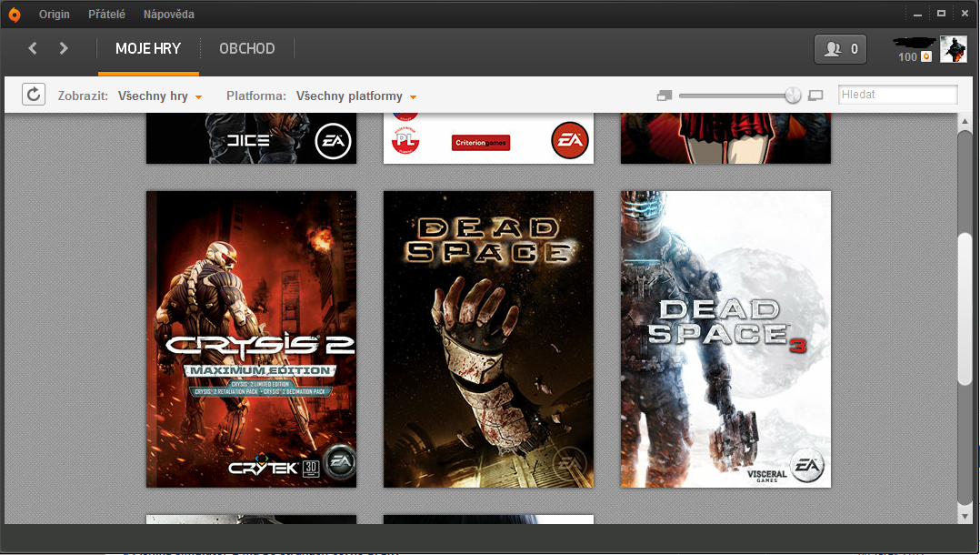Go back with the left arrow

click(x=33, y=48)
